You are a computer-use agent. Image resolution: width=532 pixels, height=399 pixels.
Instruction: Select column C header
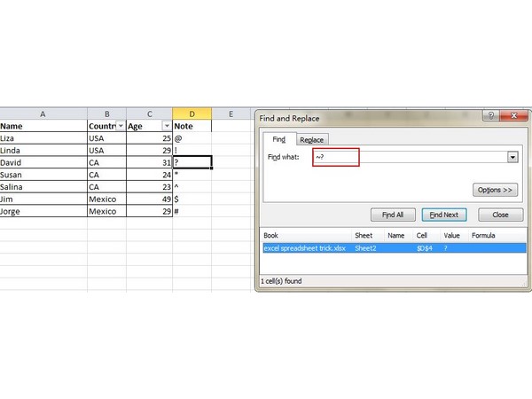point(149,114)
